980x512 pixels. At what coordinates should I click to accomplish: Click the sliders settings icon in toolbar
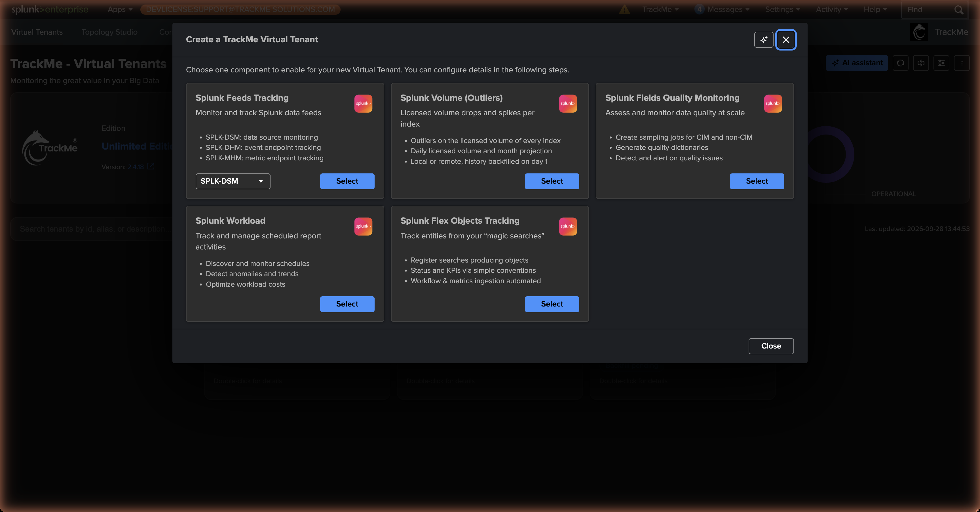tap(941, 63)
